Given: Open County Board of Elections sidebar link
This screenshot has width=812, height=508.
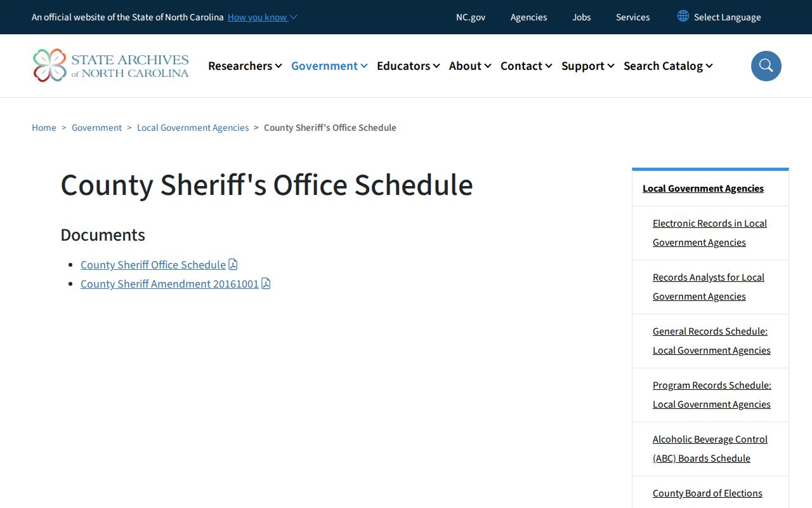Looking at the screenshot, I should [x=707, y=493].
